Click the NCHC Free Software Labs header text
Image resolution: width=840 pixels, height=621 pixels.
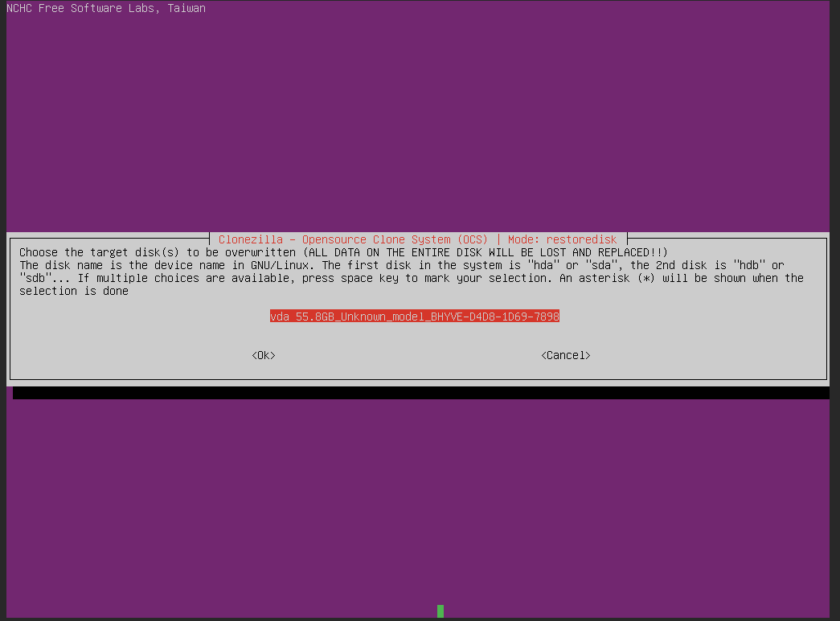click(106, 8)
